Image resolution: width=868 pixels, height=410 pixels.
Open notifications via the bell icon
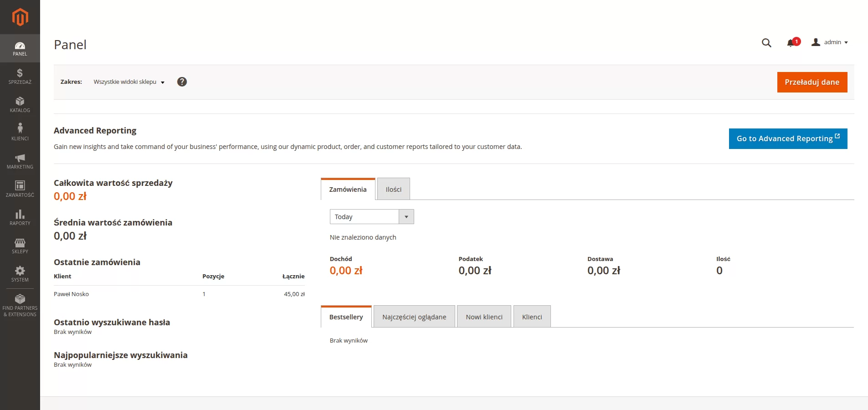coord(791,42)
